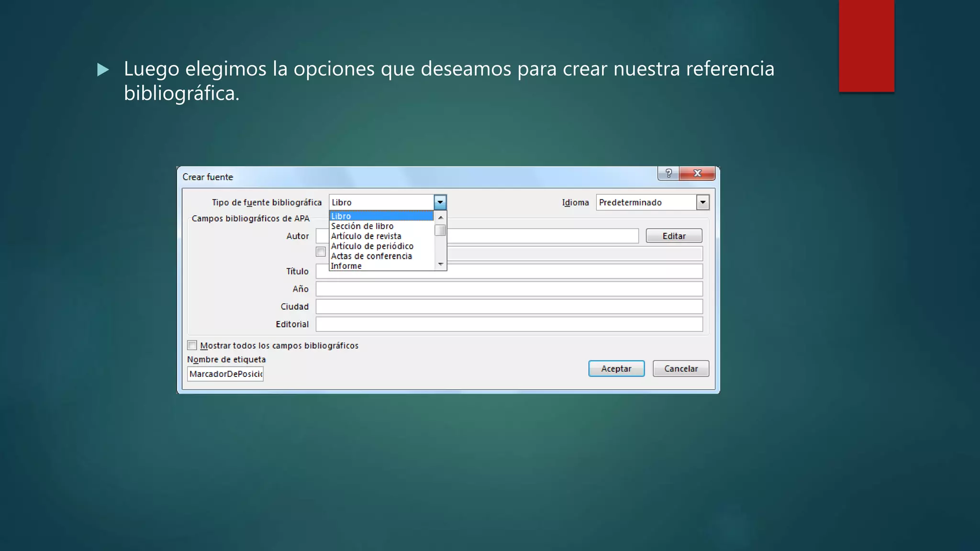Check the corporate author checkbox below Autor
980x551 pixels.
(321, 252)
